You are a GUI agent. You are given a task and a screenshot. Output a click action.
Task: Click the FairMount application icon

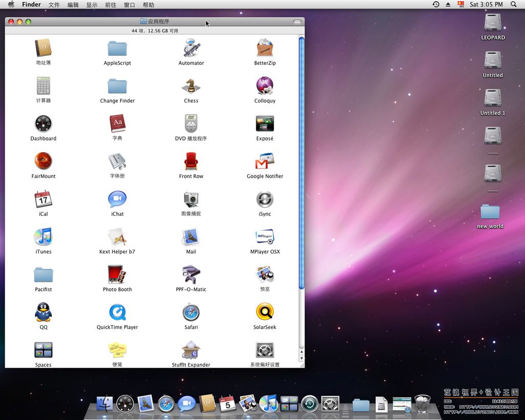click(x=44, y=161)
